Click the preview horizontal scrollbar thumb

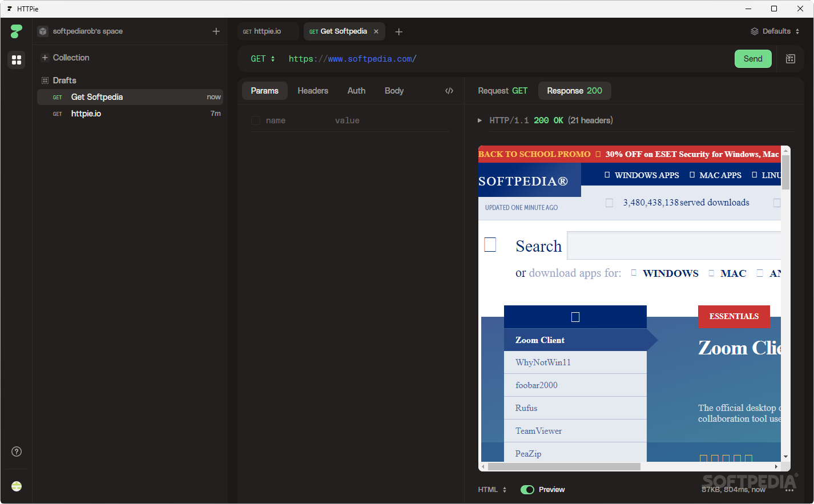pos(564,466)
